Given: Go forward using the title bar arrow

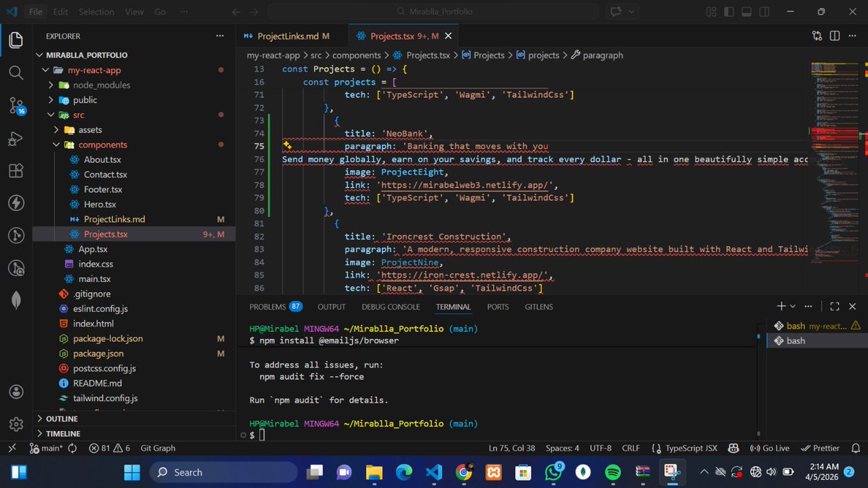Looking at the screenshot, I should point(254,12).
